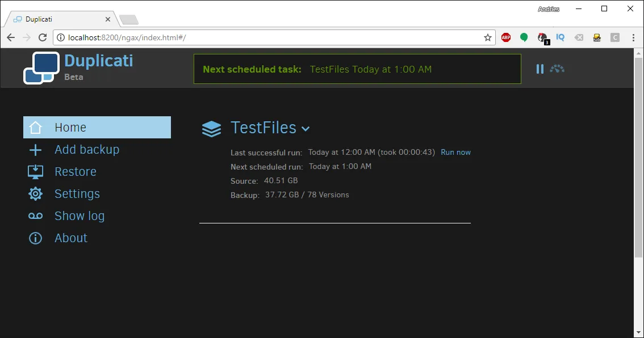The height and width of the screenshot is (338, 644).
Task: Click the Backup 37.72 GB / 78 Versions text
Action: click(x=307, y=195)
